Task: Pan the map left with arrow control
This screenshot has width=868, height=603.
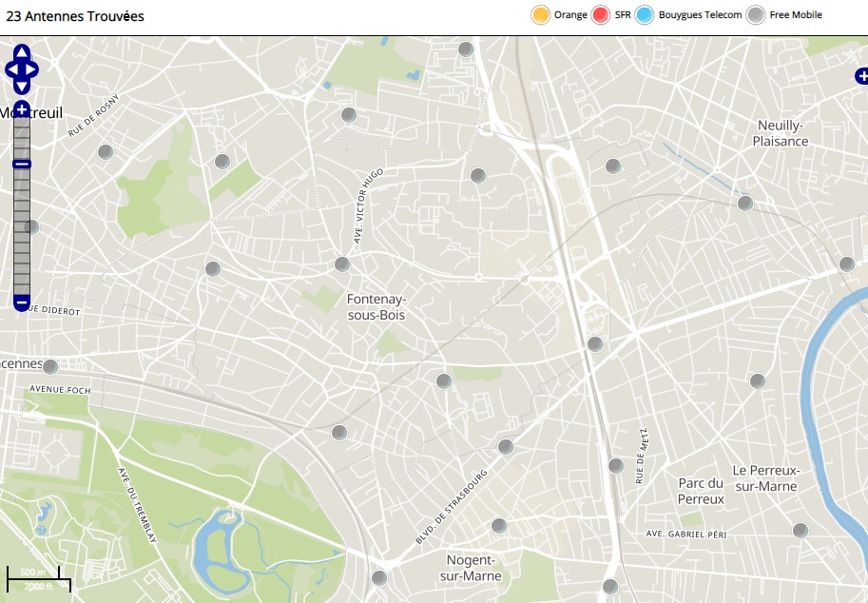Action: pyautogui.click(x=10, y=69)
